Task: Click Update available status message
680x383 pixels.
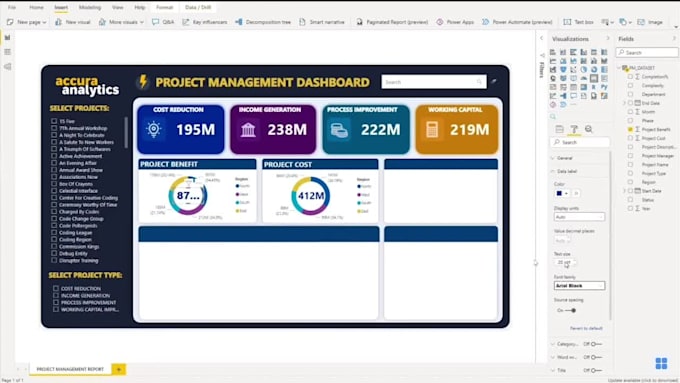Action: coord(643,380)
